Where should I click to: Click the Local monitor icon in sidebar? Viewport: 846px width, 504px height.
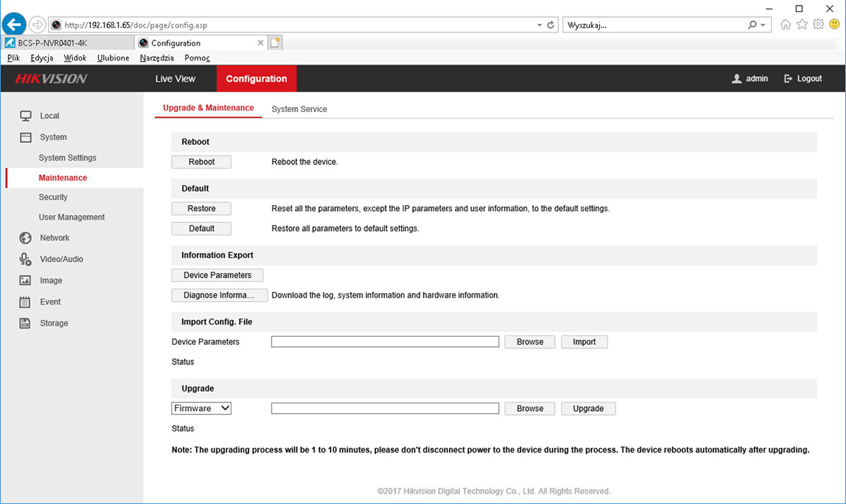coord(25,116)
